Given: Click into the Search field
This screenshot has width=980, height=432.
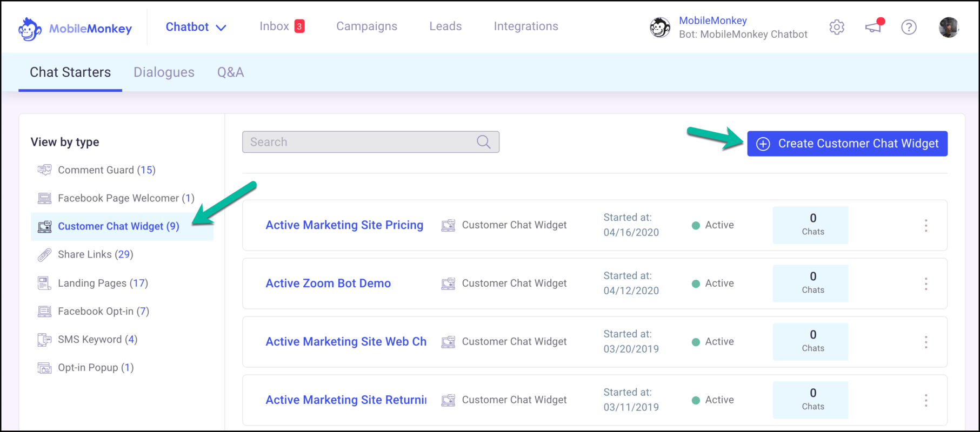Looking at the screenshot, I should coord(359,142).
